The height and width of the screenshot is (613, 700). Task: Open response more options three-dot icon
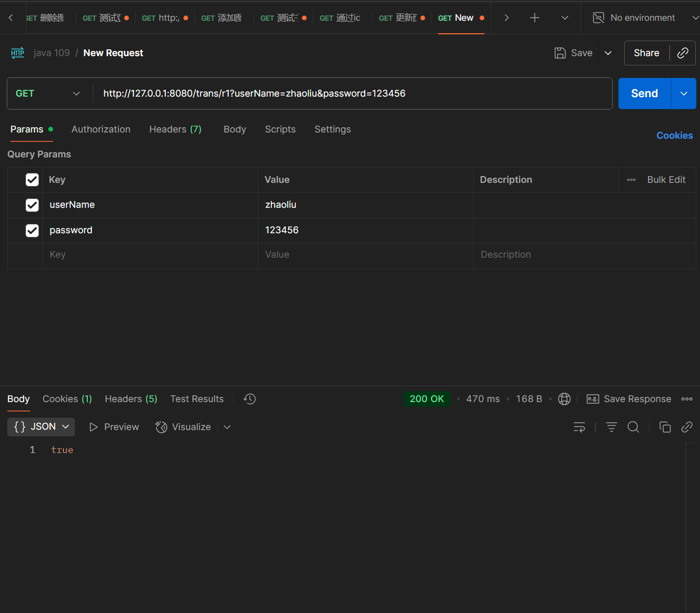click(687, 399)
